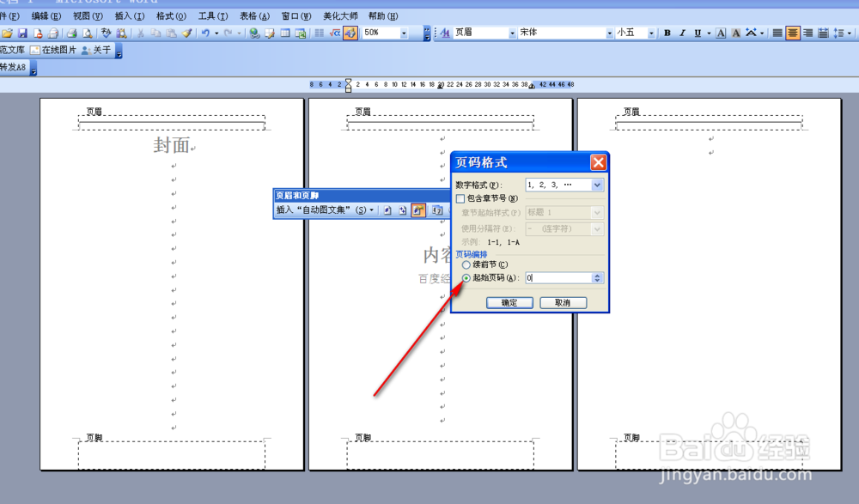Click the 取消 button
The height and width of the screenshot is (504, 859).
pos(564,303)
